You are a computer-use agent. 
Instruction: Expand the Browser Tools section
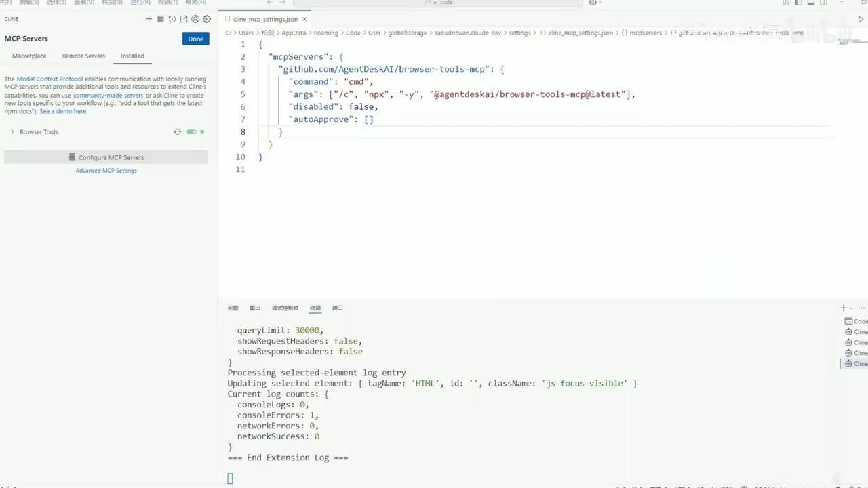(x=12, y=131)
